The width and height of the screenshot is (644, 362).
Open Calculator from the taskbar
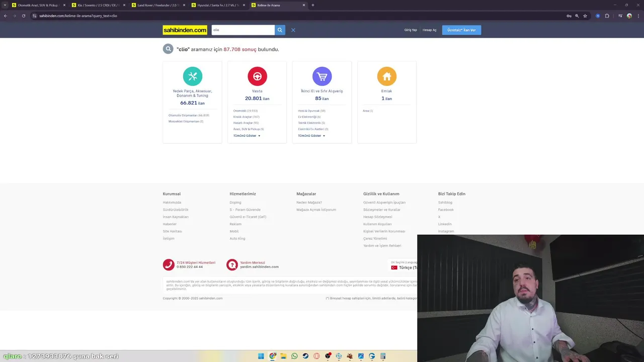[383, 356]
